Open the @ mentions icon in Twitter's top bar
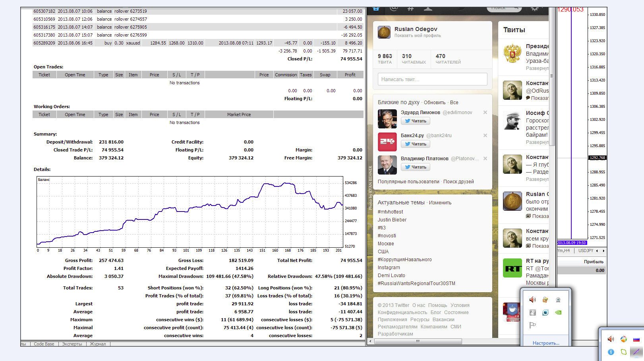 (x=394, y=8)
